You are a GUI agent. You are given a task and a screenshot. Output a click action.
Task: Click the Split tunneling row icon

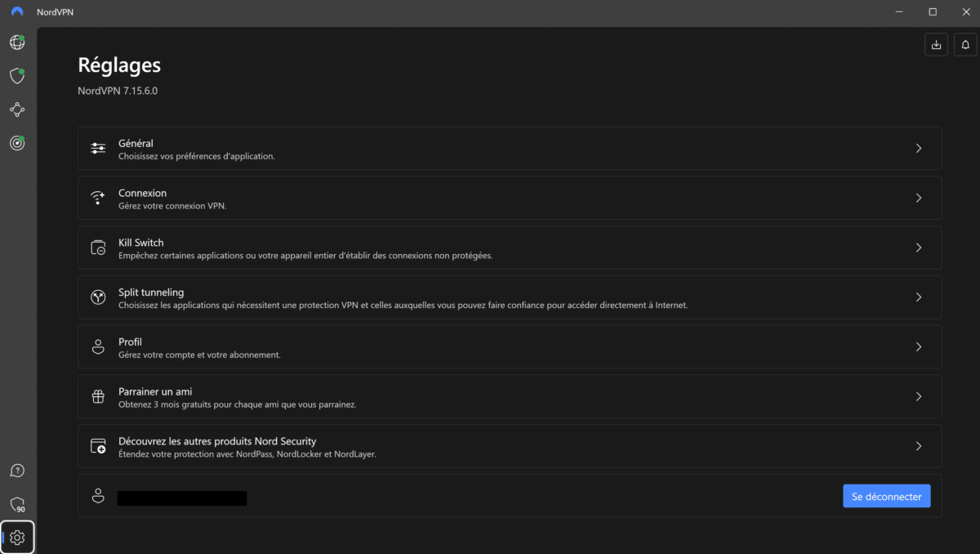point(98,297)
